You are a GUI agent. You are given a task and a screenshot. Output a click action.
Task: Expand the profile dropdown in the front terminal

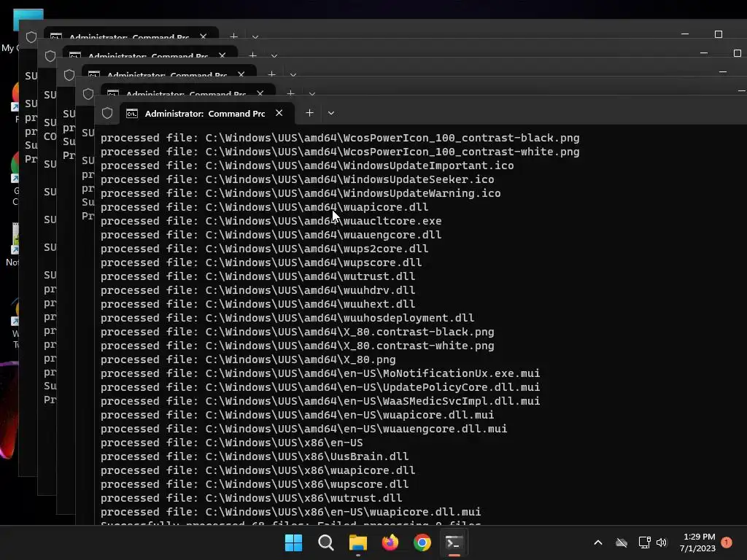point(331,113)
